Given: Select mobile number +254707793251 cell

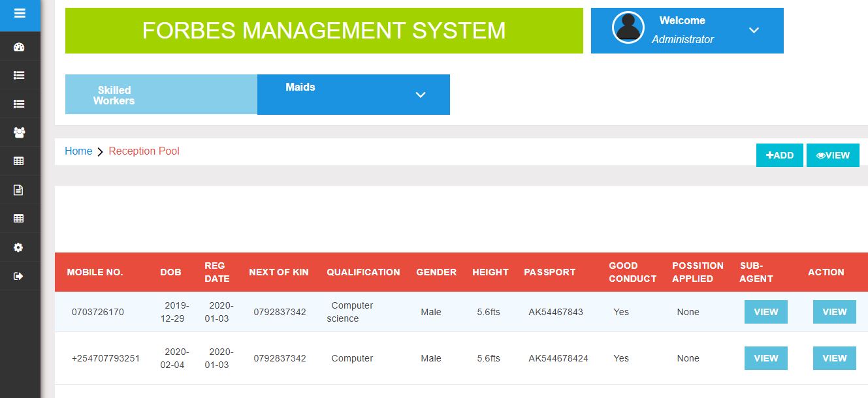Looking at the screenshot, I should (106, 358).
